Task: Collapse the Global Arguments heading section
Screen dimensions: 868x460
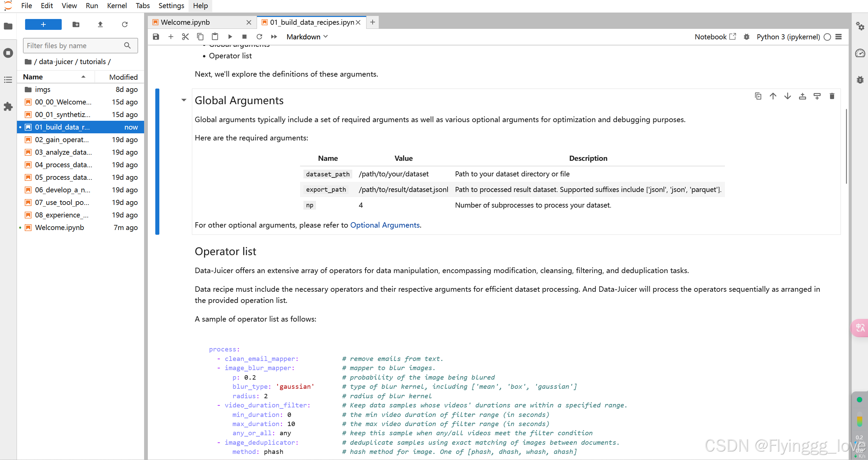Action: click(184, 100)
